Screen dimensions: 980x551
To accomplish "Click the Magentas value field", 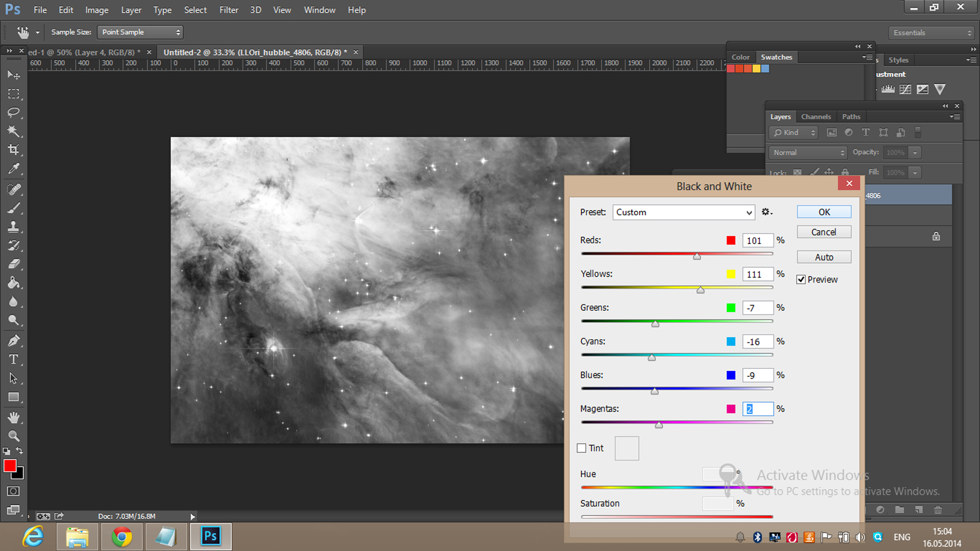I will [x=757, y=409].
